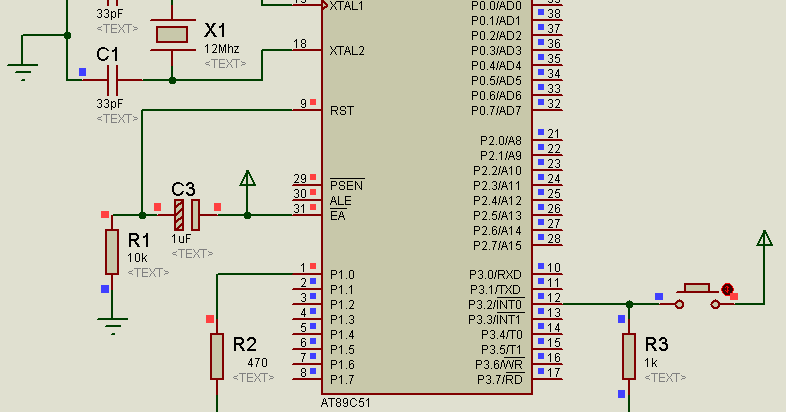Click pin number 32 at P0.7
The height and width of the screenshot is (412, 786).
click(553, 104)
